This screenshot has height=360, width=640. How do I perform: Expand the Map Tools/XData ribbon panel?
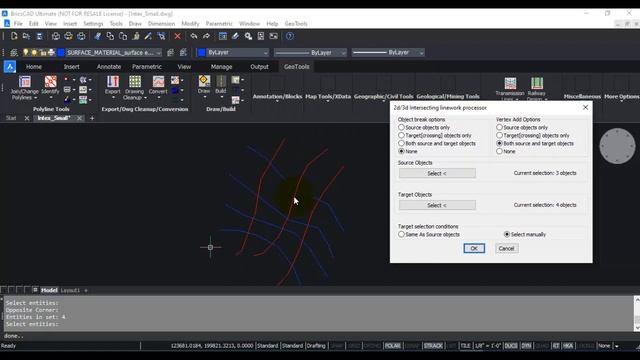click(x=328, y=97)
